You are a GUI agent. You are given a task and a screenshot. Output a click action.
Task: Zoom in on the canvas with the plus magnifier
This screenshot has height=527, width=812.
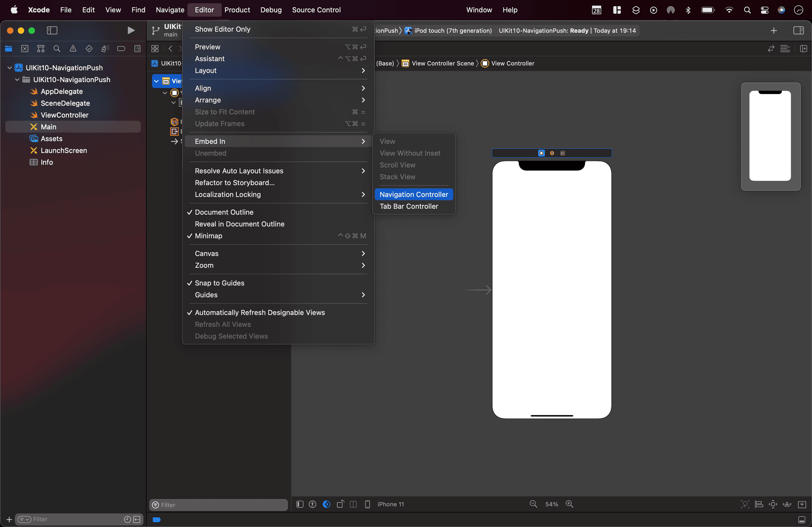570,504
